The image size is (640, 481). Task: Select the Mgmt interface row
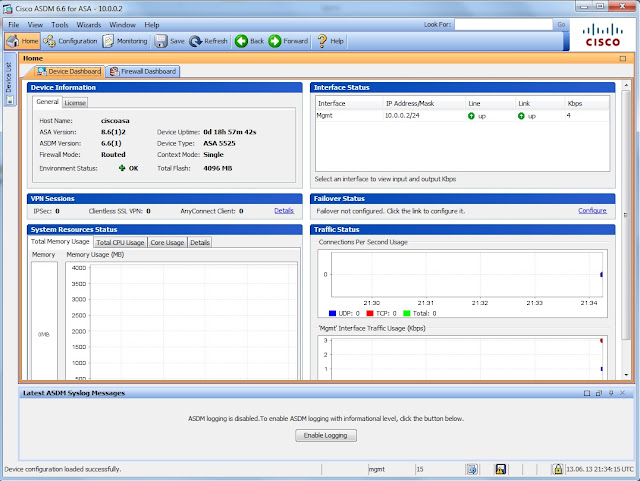[x=462, y=116]
